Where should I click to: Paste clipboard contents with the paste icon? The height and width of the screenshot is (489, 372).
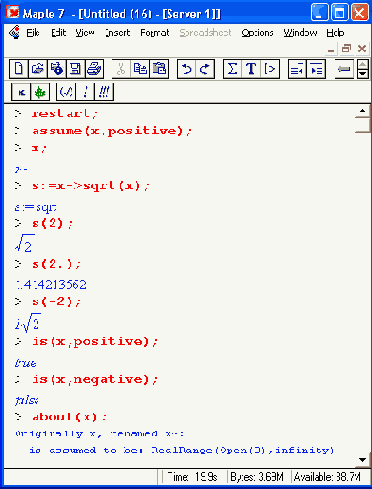click(159, 69)
